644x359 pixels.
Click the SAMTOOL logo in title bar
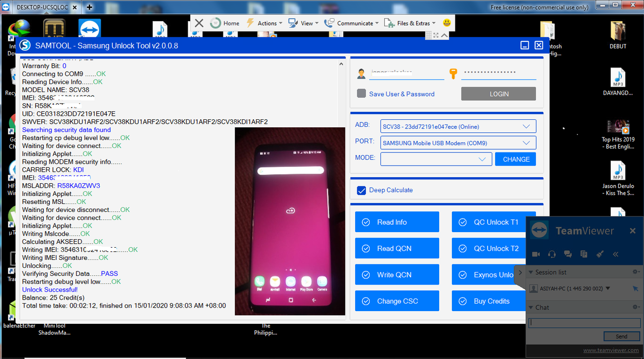pos(25,45)
